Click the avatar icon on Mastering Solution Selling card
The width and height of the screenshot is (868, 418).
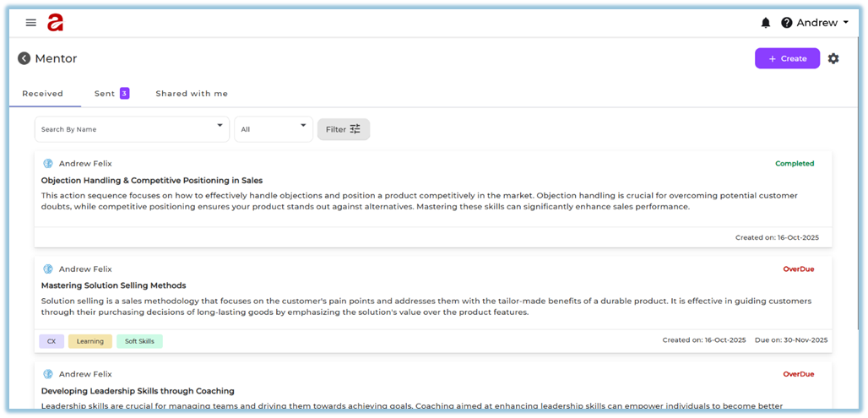48,269
